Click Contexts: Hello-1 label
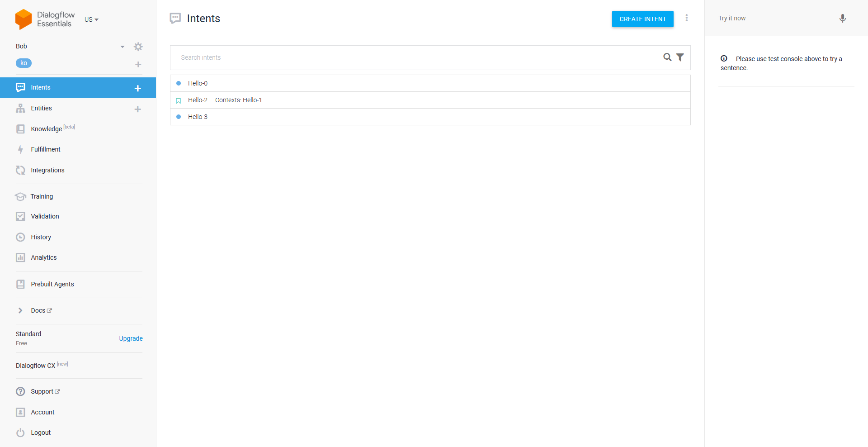The height and width of the screenshot is (447, 868). click(238, 100)
